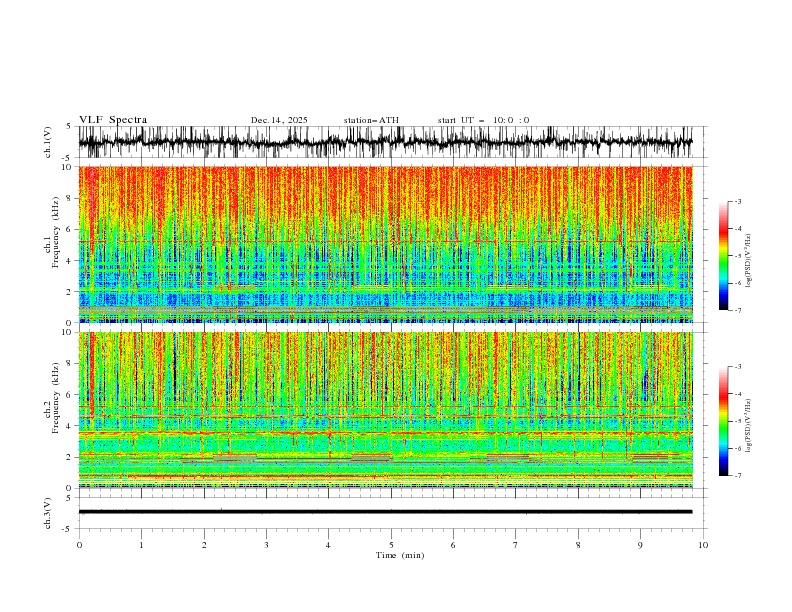Click the "VLF Spectra" title text

pyautogui.click(x=113, y=120)
